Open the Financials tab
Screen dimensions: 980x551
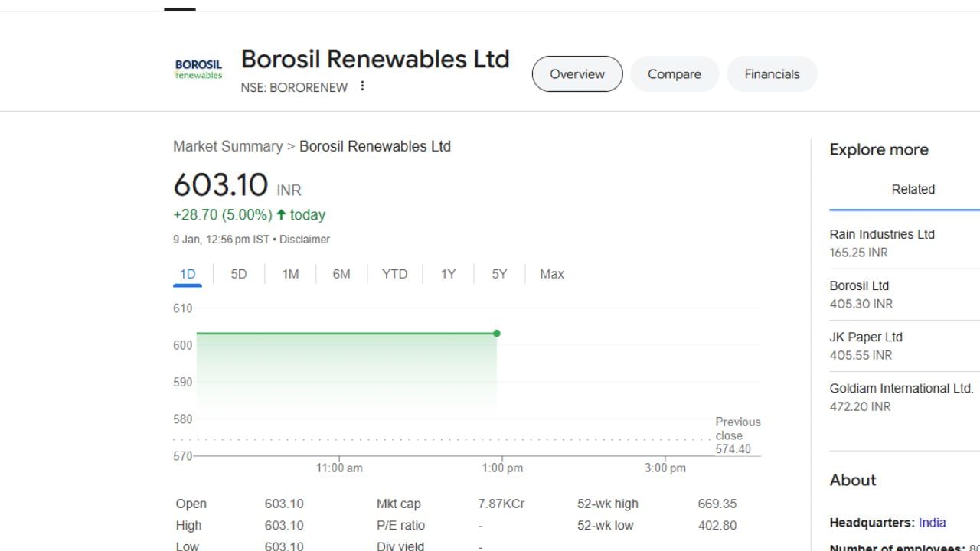coord(772,74)
